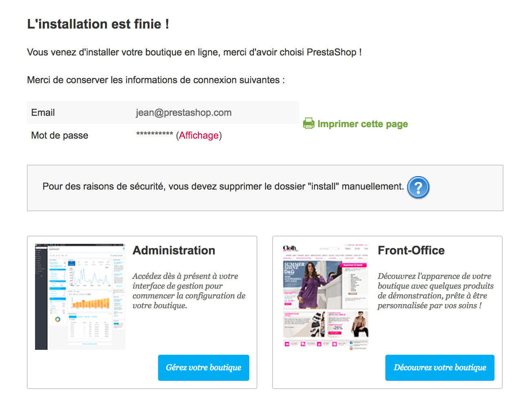Screen dimensions: 532x411
Task: Reveal password via the "Affichage" link
Action: coord(199,135)
